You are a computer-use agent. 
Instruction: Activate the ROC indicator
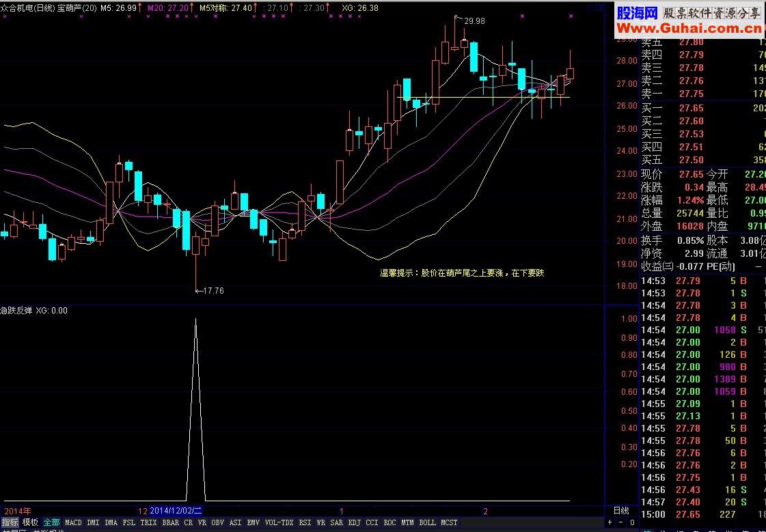click(x=390, y=522)
